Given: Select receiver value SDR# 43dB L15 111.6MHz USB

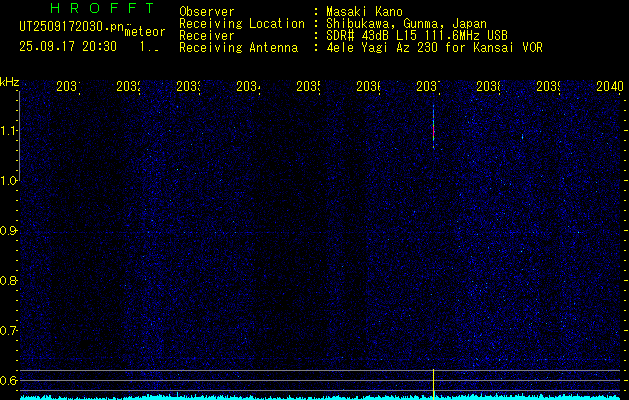Looking at the screenshot, I should (417, 36).
